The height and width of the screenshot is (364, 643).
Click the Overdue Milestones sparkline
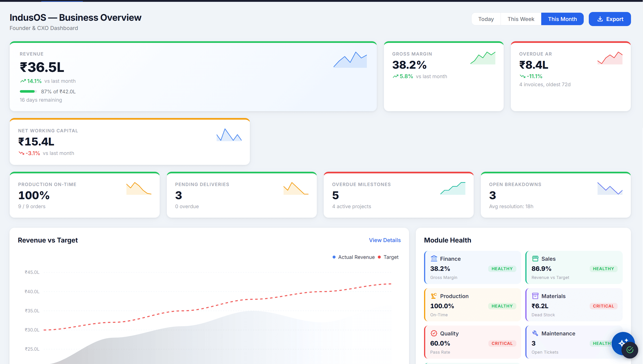[x=453, y=188]
